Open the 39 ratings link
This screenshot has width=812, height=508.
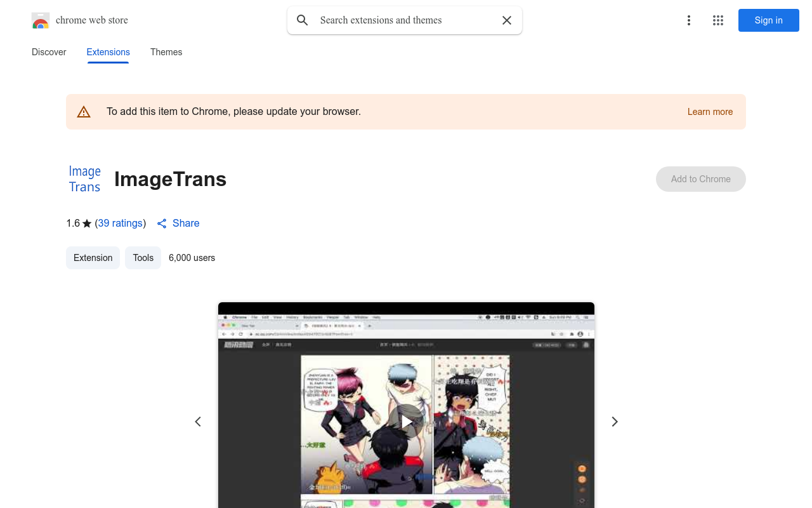pyautogui.click(x=121, y=224)
